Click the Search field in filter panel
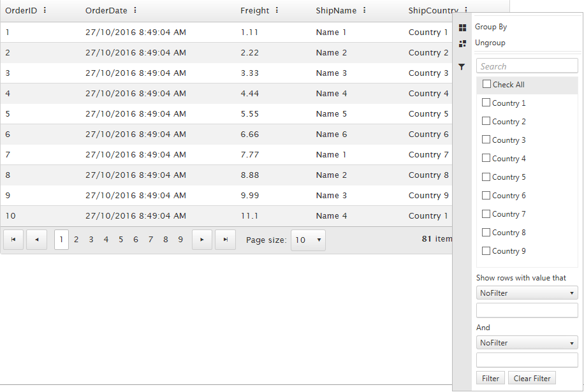Screen dimensions: 584x392 click(527, 66)
